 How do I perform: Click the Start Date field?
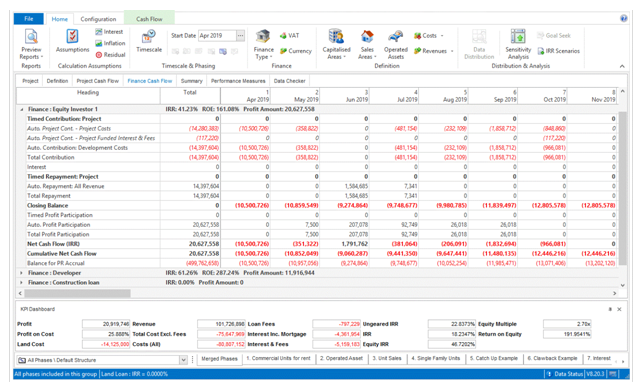(x=217, y=36)
